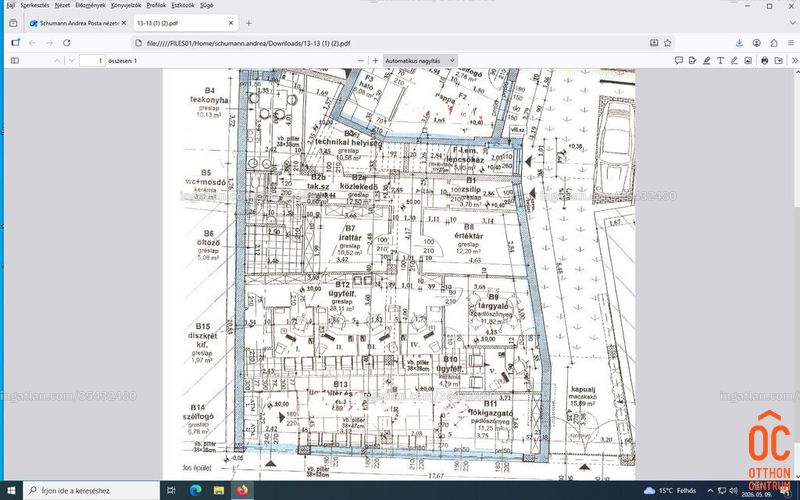800x500 pixels.
Task: Open the Automatikus nagyítás zoom dropdown
Action: coord(420,61)
